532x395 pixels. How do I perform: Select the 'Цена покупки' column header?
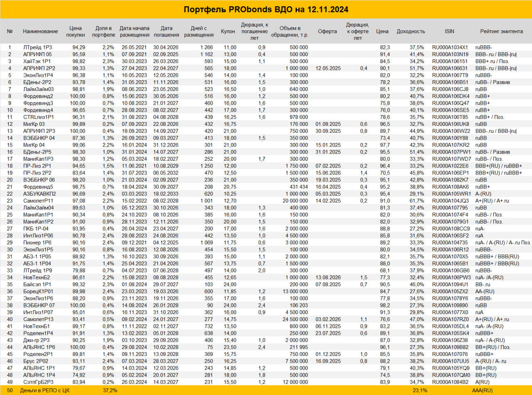pyautogui.click(x=76, y=32)
